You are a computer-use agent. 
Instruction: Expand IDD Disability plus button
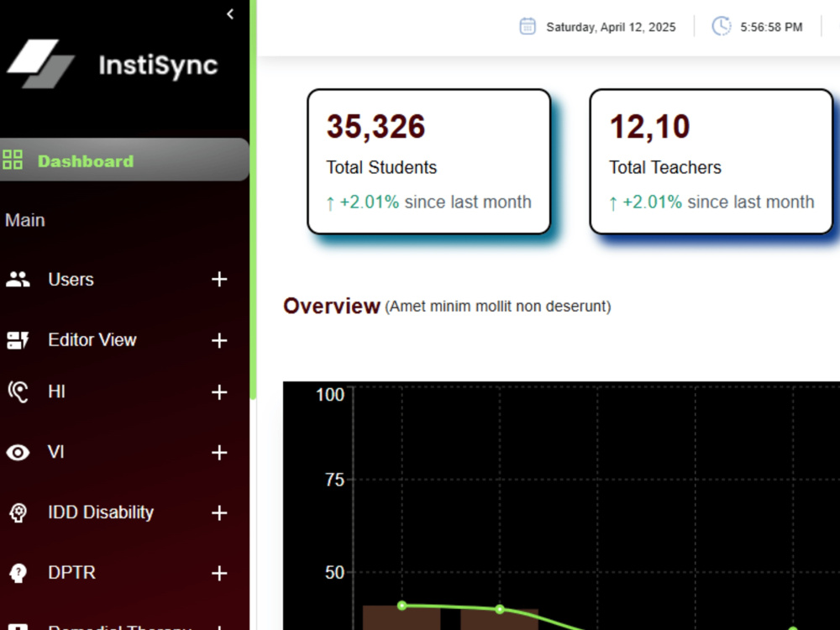pos(219,513)
